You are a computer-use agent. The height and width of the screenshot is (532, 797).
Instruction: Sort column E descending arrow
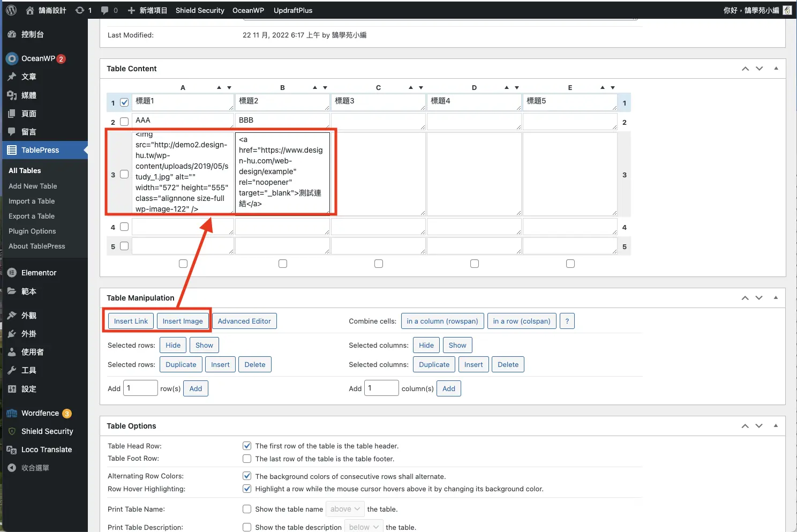click(613, 87)
